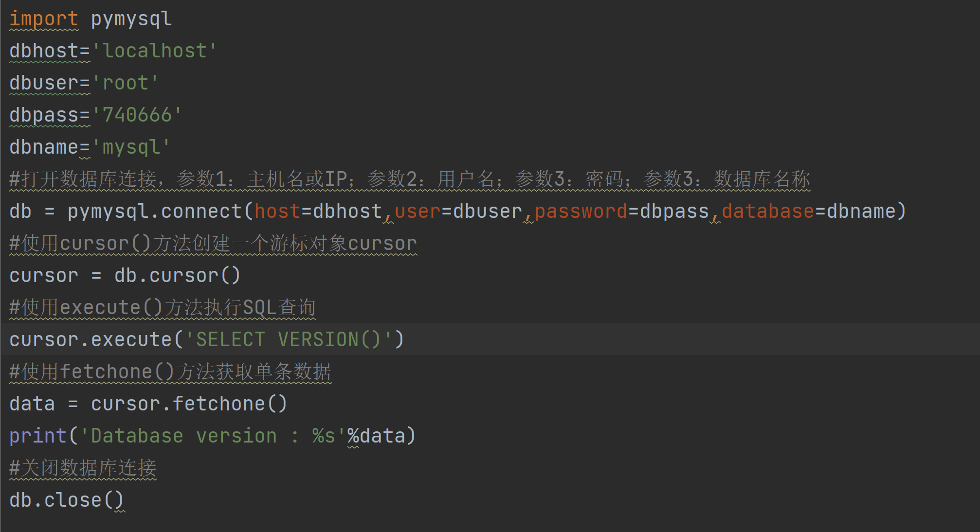
Task: Click the '740666' password string
Action: pos(137,115)
